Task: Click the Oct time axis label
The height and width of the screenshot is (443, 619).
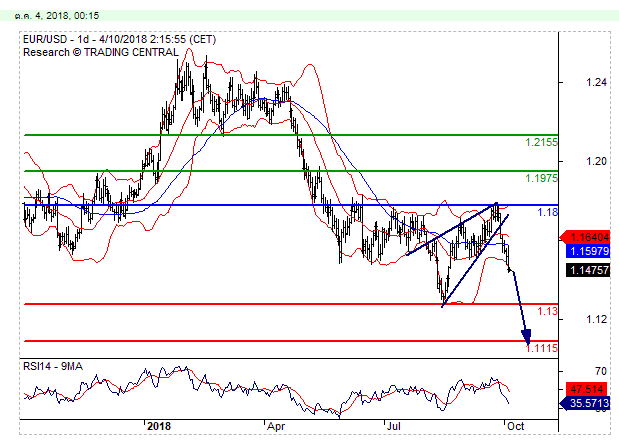Action: pos(516,426)
